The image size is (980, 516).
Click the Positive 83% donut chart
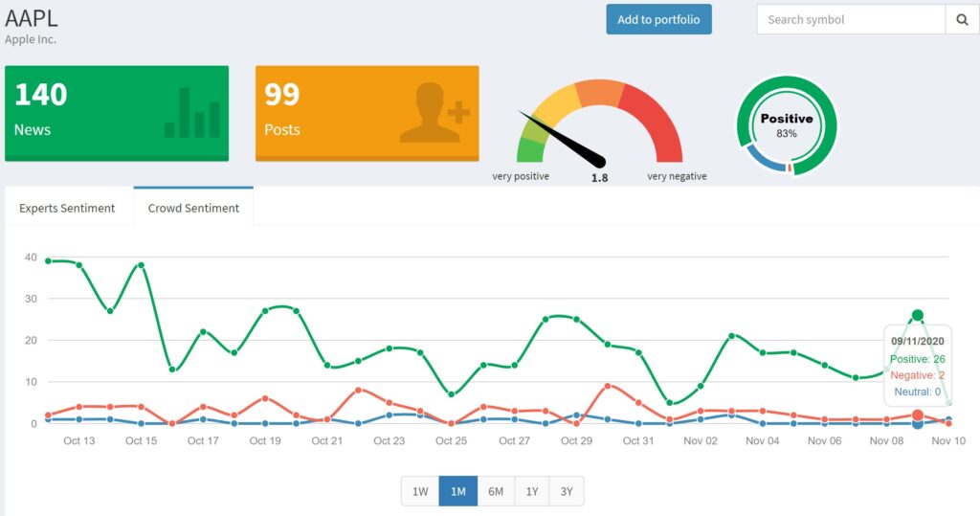coord(787,125)
